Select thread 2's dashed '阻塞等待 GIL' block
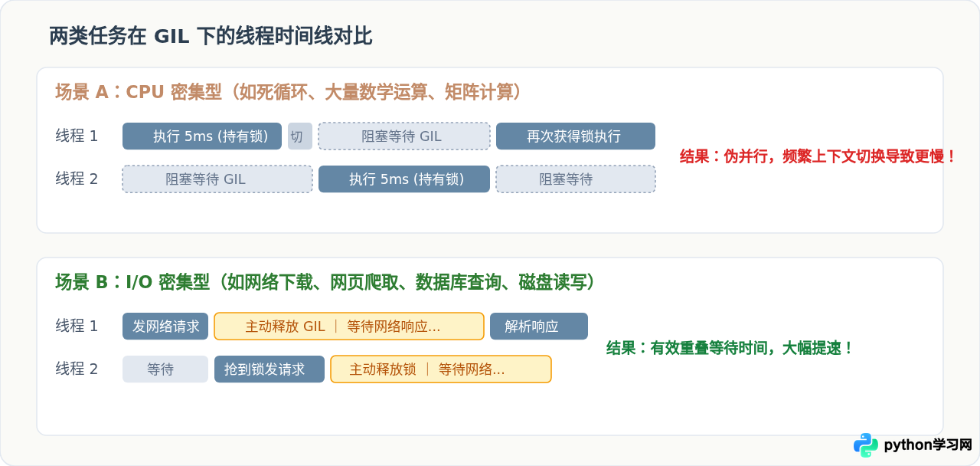Screen dimensions: 980x466 [x=217, y=179]
